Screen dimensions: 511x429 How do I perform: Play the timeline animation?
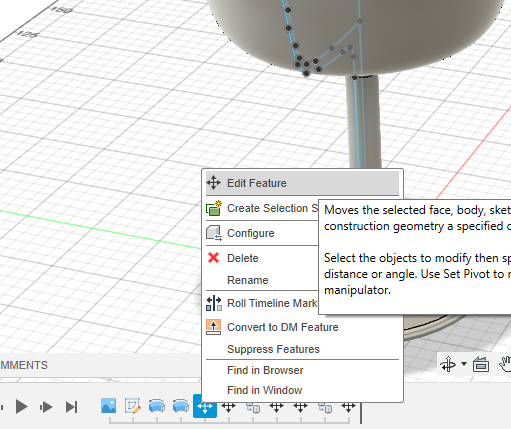pos(22,407)
